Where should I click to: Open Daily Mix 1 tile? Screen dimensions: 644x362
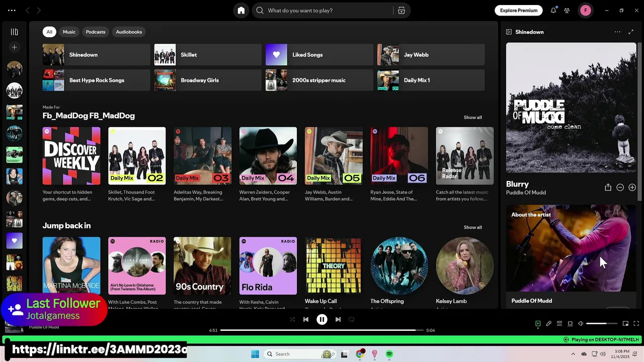[x=431, y=80]
